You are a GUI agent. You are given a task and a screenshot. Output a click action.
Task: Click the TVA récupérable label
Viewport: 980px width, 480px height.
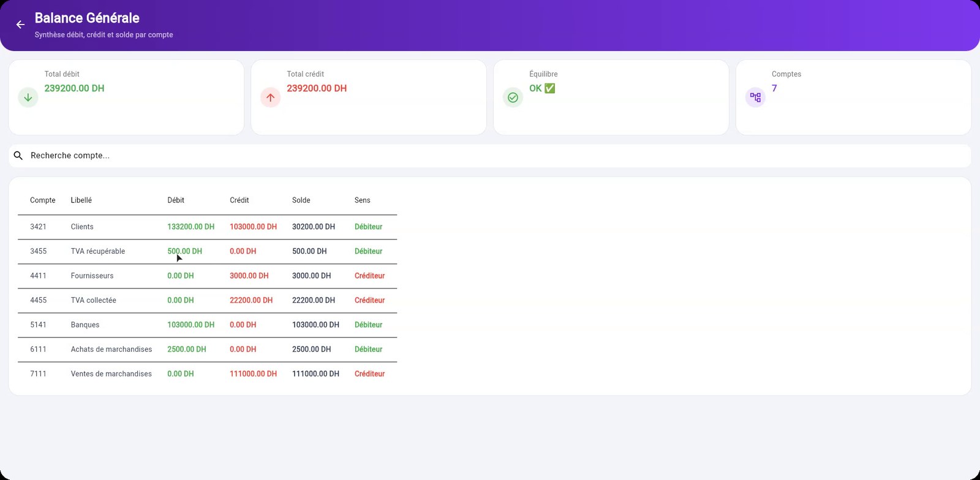pos(98,251)
